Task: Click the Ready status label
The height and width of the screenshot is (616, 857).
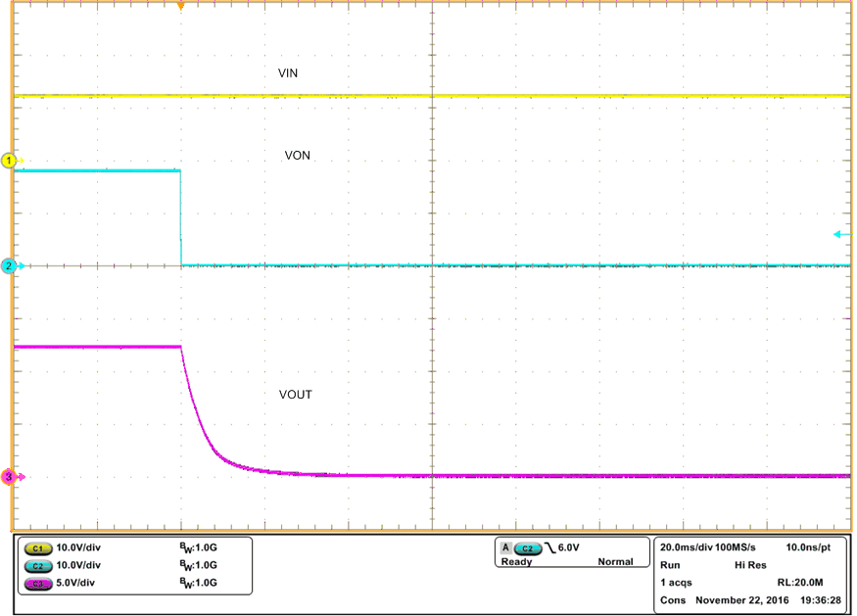Action: pyautogui.click(x=515, y=562)
